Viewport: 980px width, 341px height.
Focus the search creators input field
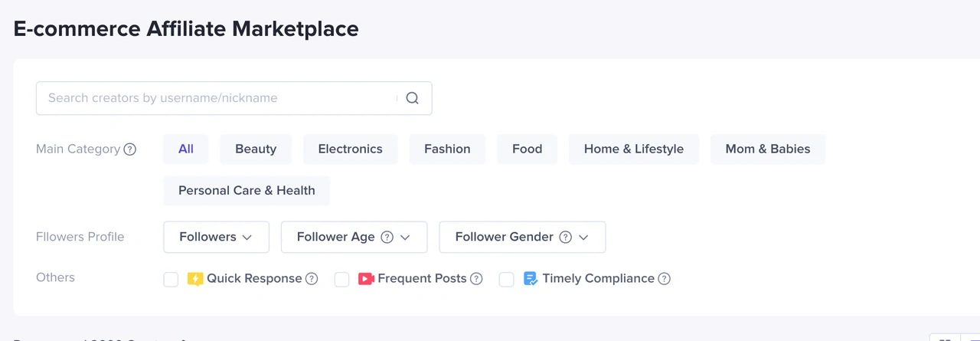tap(218, 98)
